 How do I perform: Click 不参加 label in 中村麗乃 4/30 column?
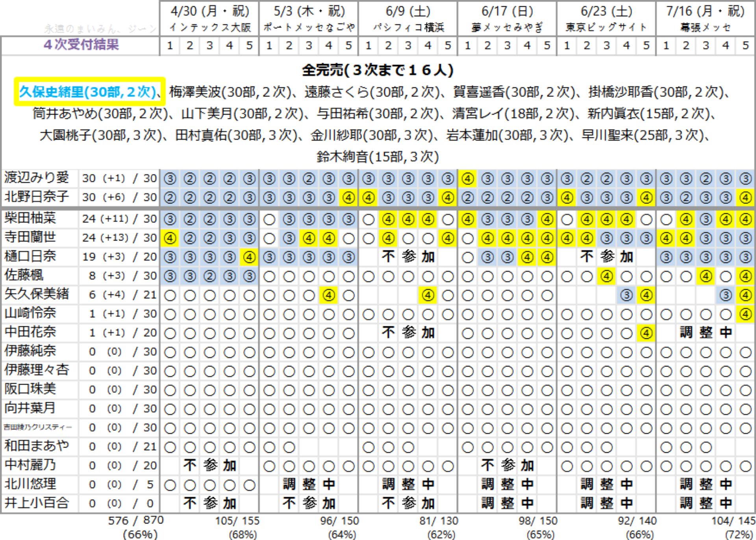[209, 466]
